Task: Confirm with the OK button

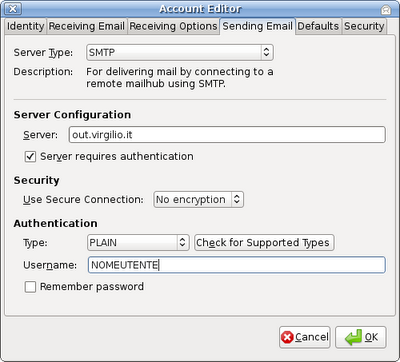Action: [361, 337]
